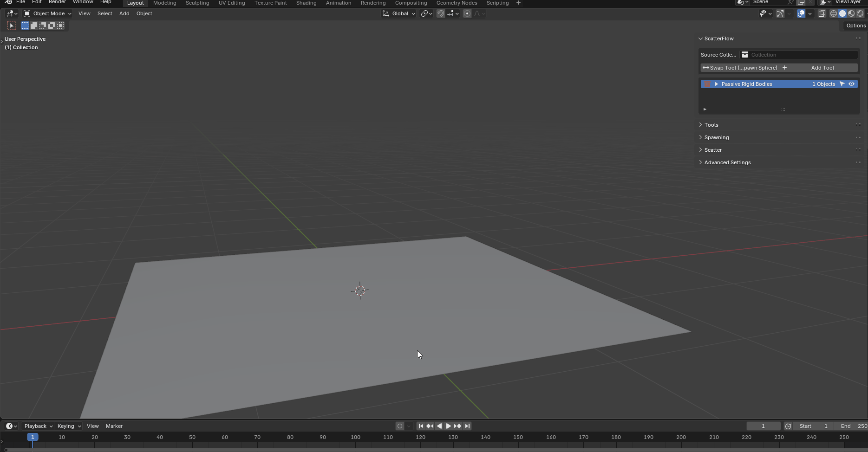Click the Add Tool button
The width and height of the screenshot is (868, 452).
click(x=822, y=68)
